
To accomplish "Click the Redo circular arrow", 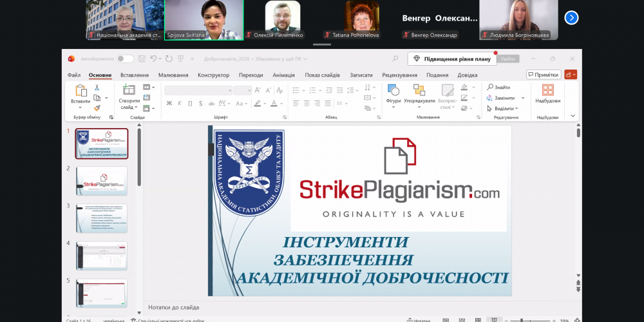I will (169, 59).
